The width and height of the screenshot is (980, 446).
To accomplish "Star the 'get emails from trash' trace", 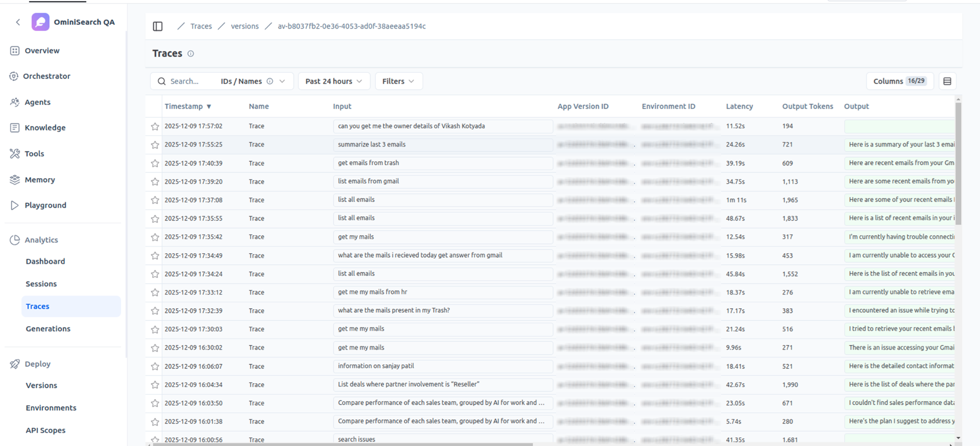I will point(155,163).
